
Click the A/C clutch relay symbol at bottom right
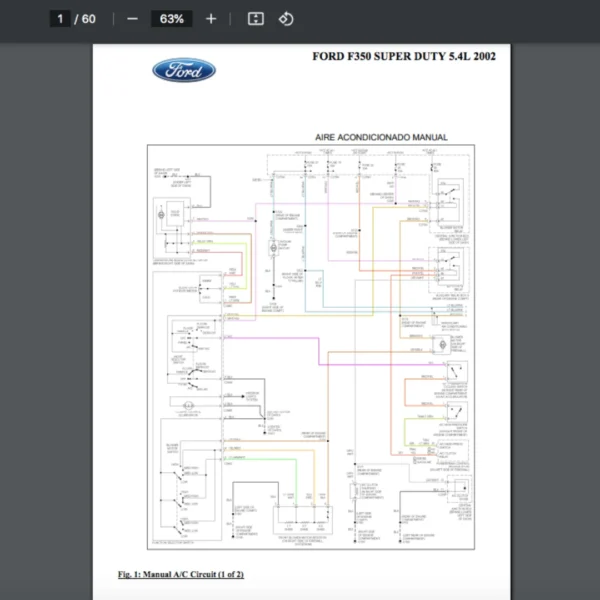pyautogui.click(x=461, y=489)
